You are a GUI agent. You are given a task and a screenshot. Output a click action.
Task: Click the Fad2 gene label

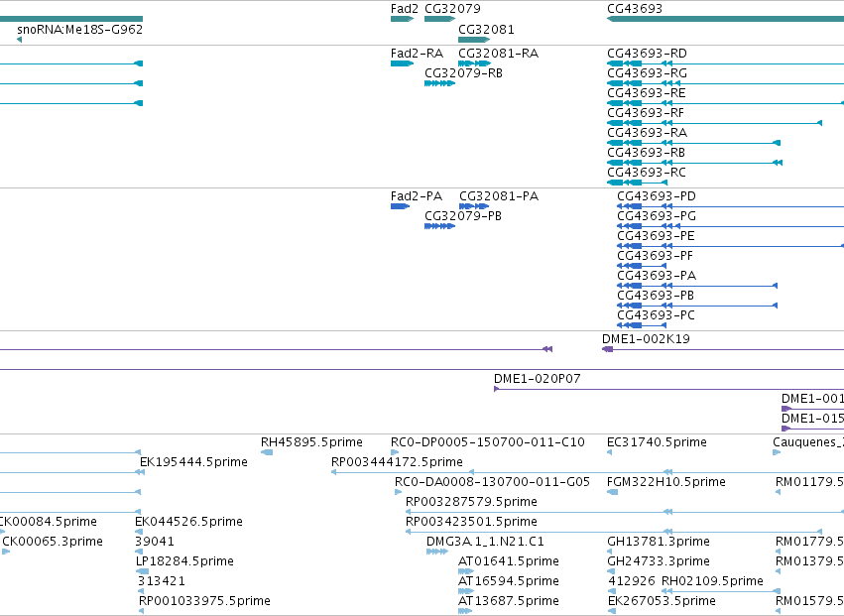click(405, 9)
